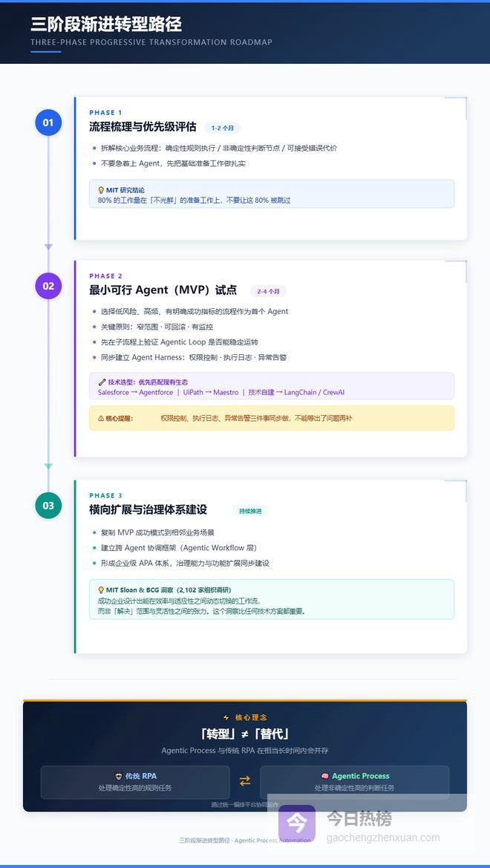Image resolution: width=490 pixels, height=868 pixels.
Task: Click the orange swap arrows between the cards
Action: tap(244, 781)
